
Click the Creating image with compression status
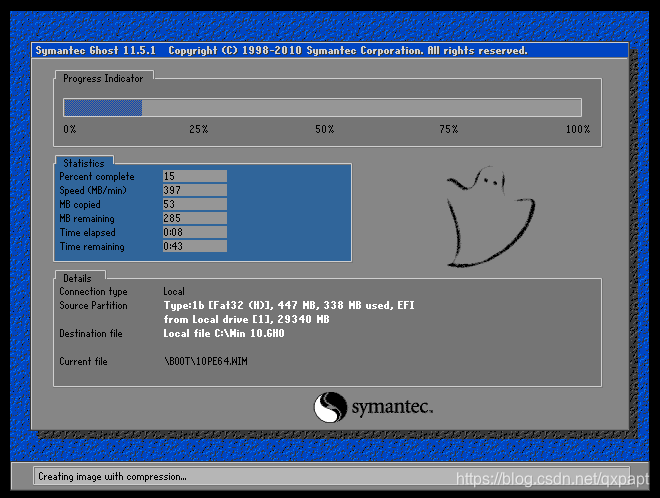coord(112,477)
